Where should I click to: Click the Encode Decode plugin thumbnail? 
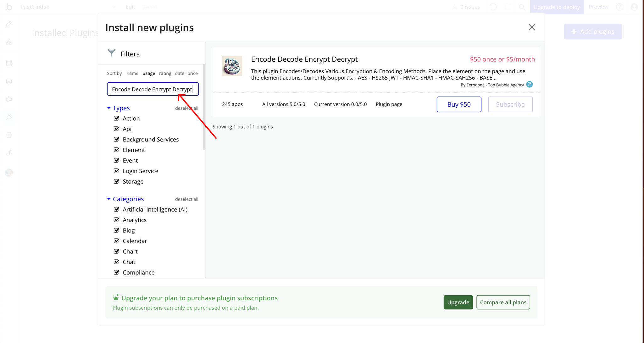[232, 66]
